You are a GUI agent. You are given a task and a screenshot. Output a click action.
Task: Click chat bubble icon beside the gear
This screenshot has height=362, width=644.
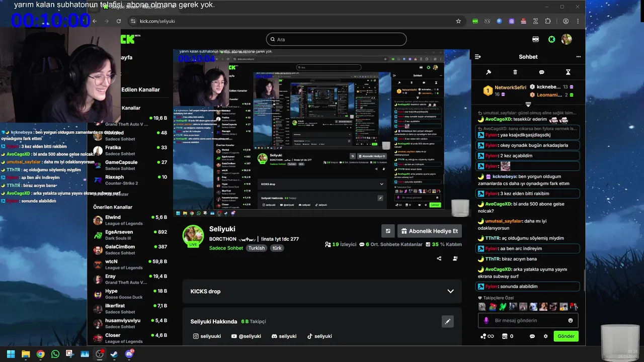click(x=532, y=336)
